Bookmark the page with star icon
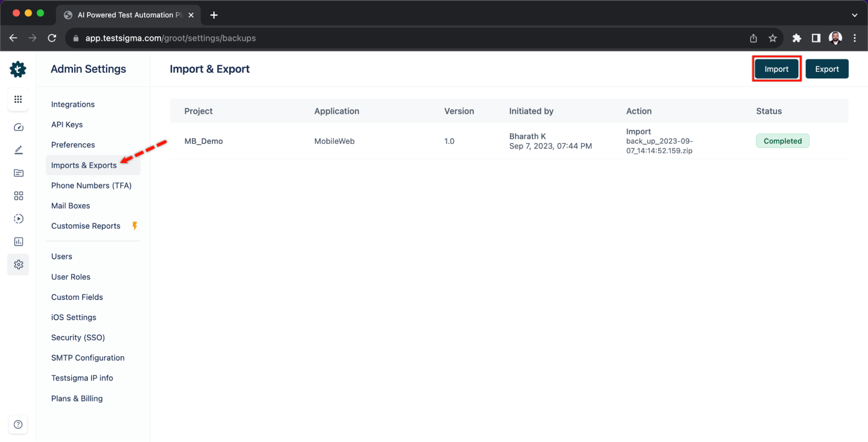Viewport: 868px width, 442px height. pos(772,38)
